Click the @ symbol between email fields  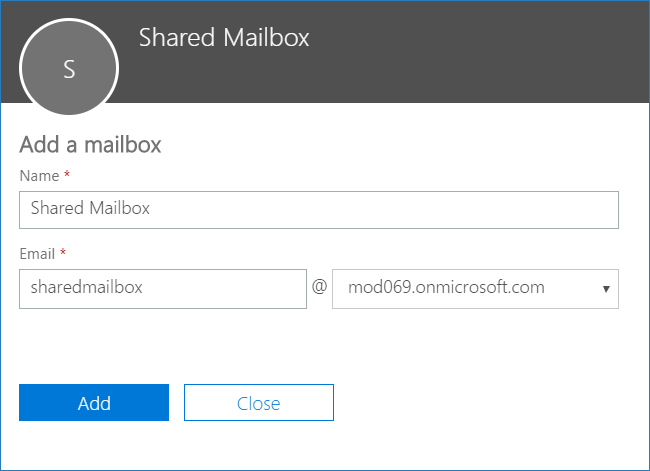(x=320, y=286)
